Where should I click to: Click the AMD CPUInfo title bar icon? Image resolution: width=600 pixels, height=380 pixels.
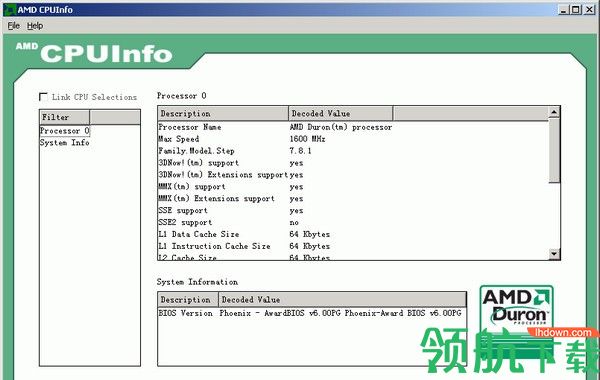[x=10, y=10]
